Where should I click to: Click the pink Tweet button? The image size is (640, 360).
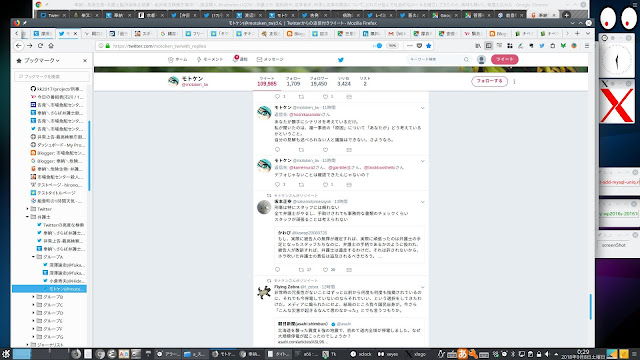click(x=504, y=60)
